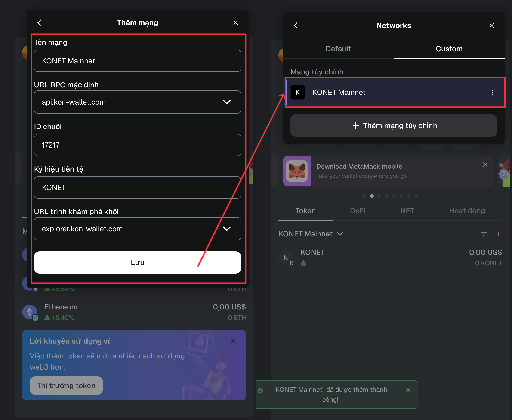Select the second carousel dot
Screen dimensions: 512x420
pyautogui.click(x=372, y=196)
